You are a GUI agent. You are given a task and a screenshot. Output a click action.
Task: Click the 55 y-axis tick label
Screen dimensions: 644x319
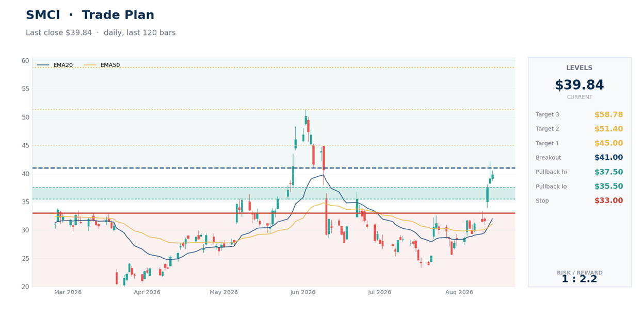point(25,89)
